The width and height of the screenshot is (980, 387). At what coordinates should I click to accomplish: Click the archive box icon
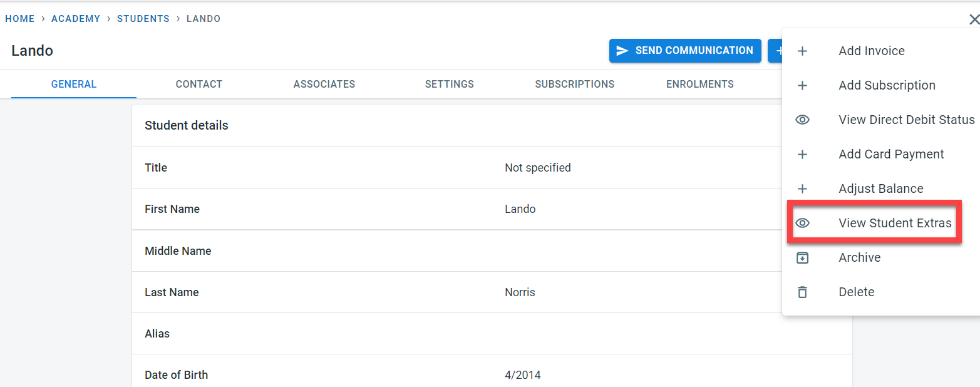click(802, 258)
